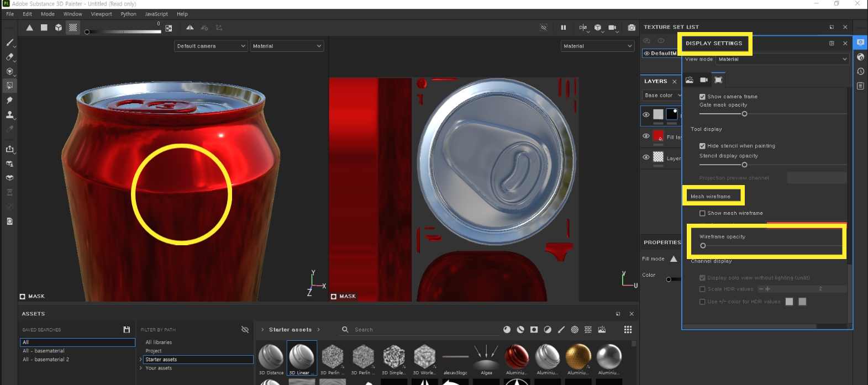Image resolution: width=868 pixels, height=385 pixels.
Task: Select the Algea asset thumbnail
Action: pos(486,358)
